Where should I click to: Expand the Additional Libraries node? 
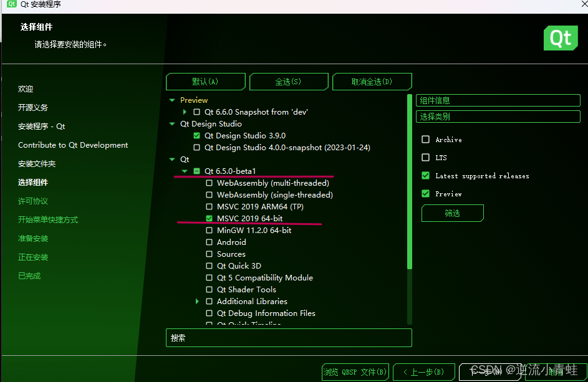coord(197,301)
